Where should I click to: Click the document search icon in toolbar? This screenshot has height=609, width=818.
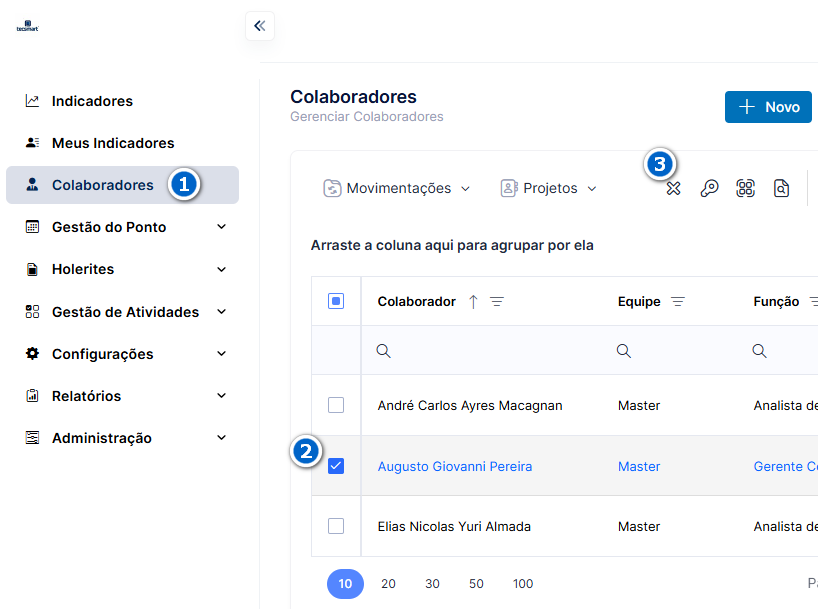[x=781, y=188]
